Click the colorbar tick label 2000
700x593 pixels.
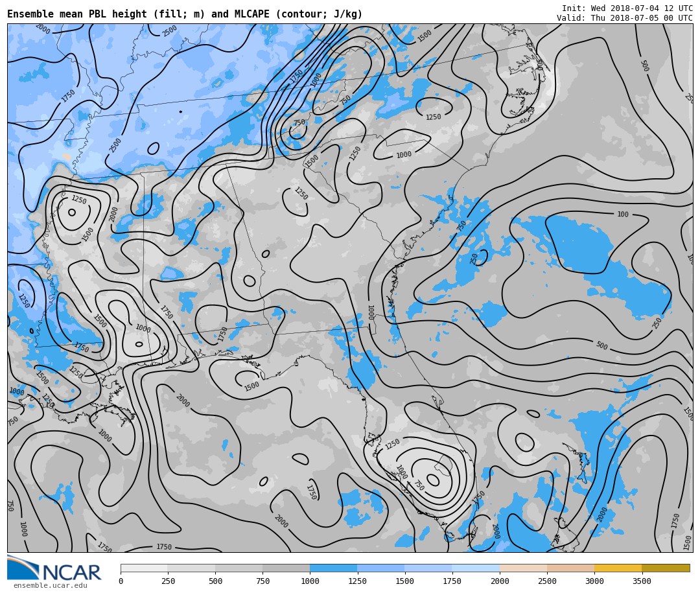tap(500, 581)
